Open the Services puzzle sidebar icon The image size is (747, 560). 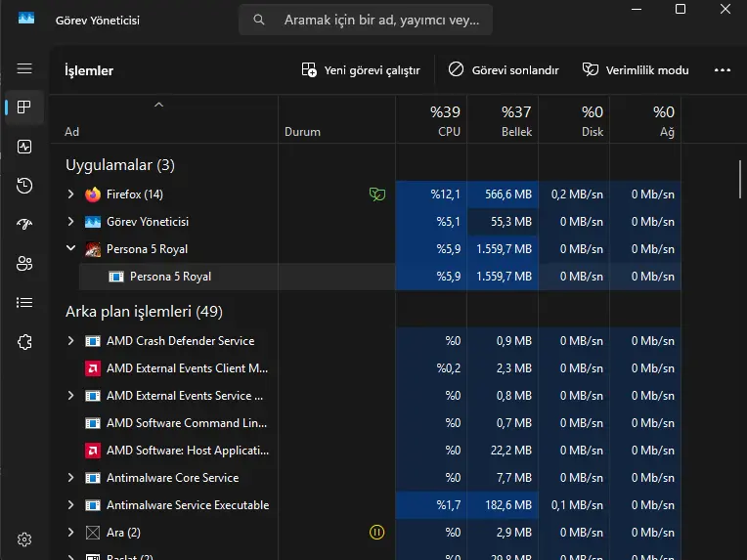[x=24, y=342]
